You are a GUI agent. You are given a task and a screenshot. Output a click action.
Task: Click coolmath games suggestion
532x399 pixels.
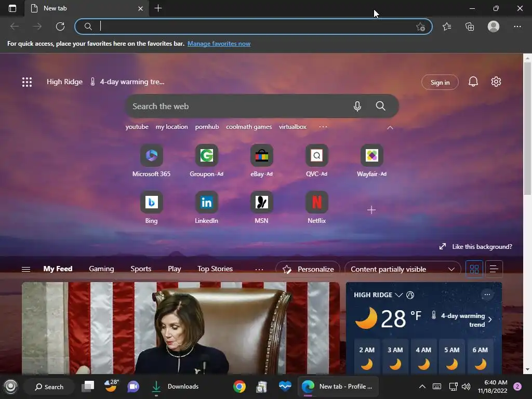coord(249,127)
